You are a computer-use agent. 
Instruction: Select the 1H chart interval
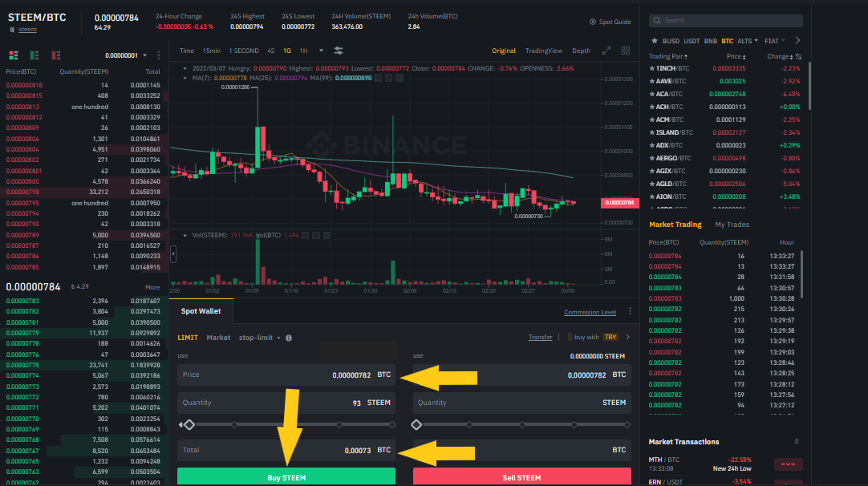(303, 51)
